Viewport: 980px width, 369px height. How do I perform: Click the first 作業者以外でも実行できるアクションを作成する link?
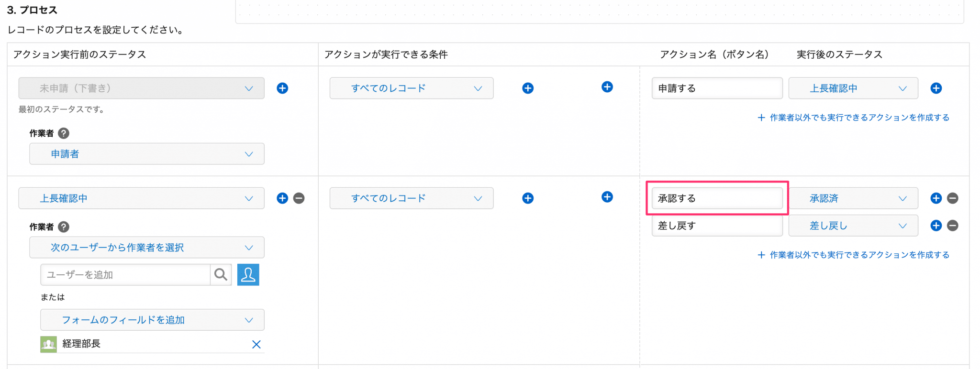[854, 118]
